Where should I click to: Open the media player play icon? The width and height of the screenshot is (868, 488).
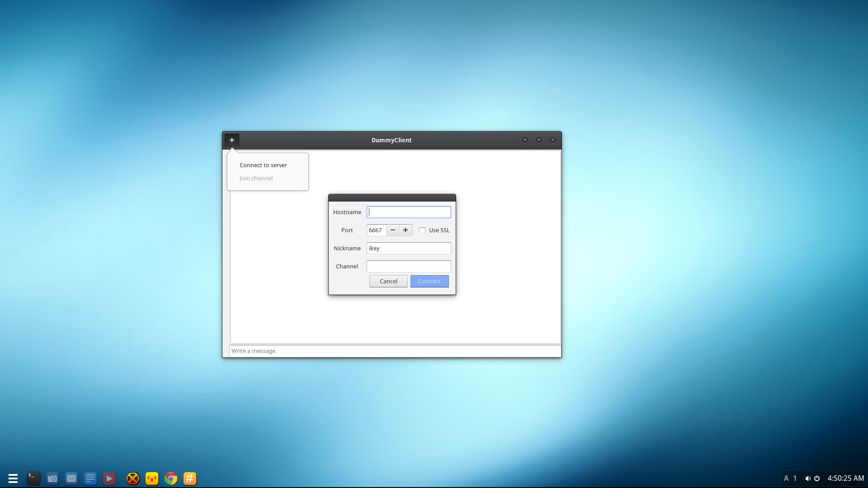109,478
